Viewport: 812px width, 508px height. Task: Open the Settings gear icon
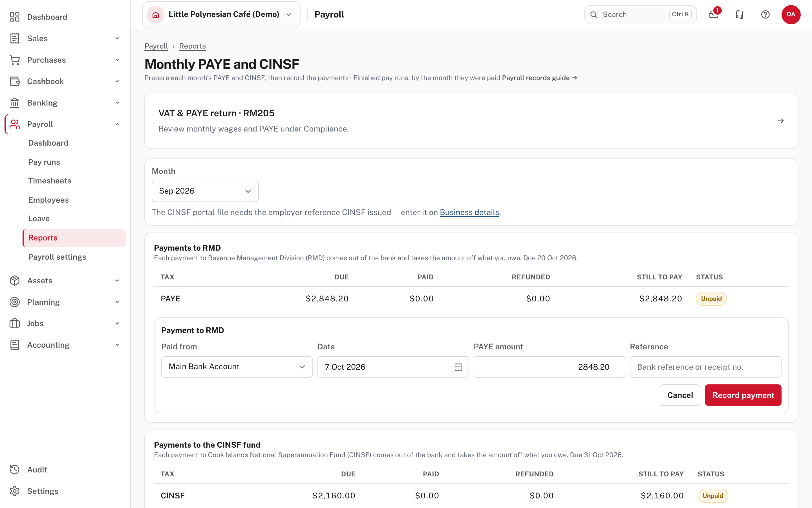click(14, 491)
